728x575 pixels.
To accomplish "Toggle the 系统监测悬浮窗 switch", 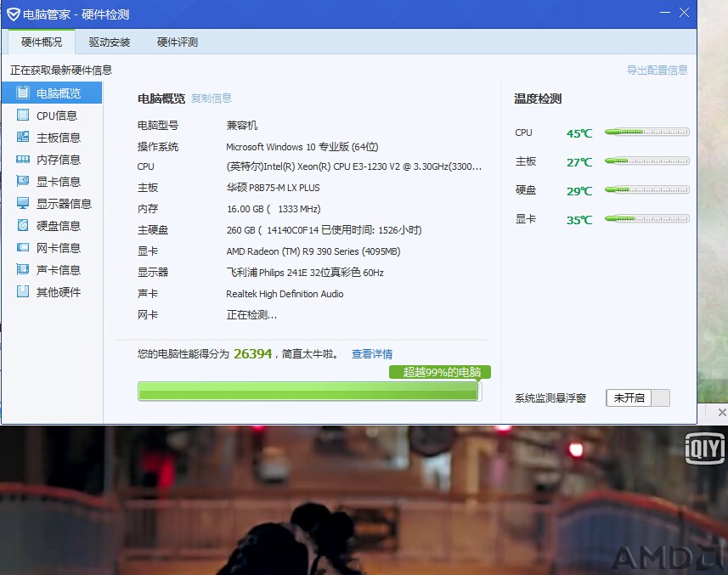I will (x=638, y=397).
